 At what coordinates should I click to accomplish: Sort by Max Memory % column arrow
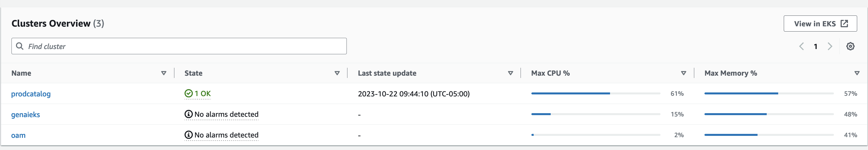857,73
